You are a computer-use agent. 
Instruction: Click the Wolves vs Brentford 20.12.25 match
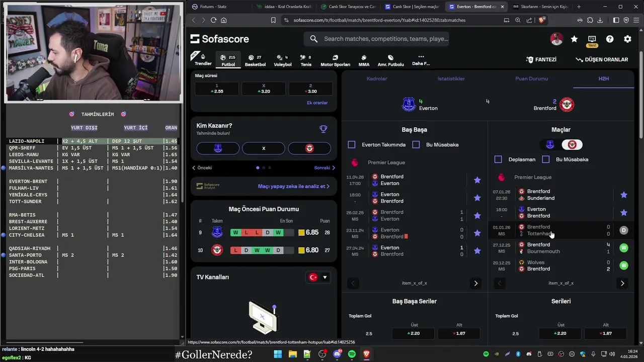(560, 265)
